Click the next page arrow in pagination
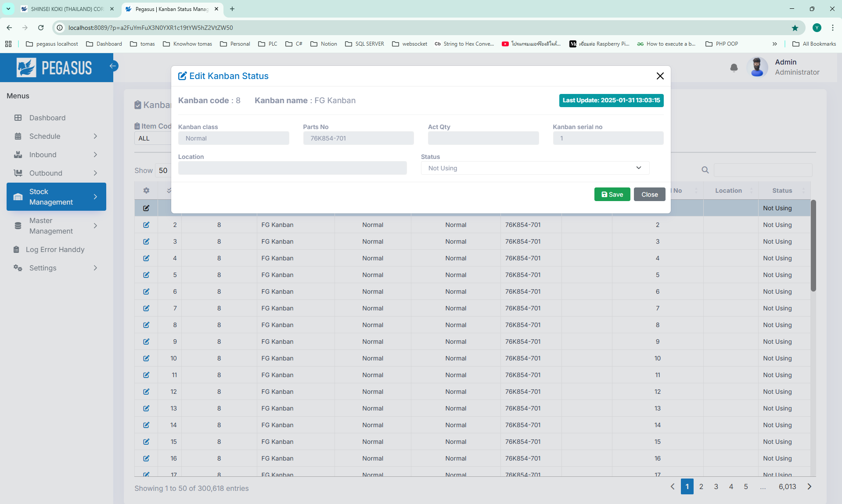Viewport: 842px width, 504px height. [x=810, y=486]
